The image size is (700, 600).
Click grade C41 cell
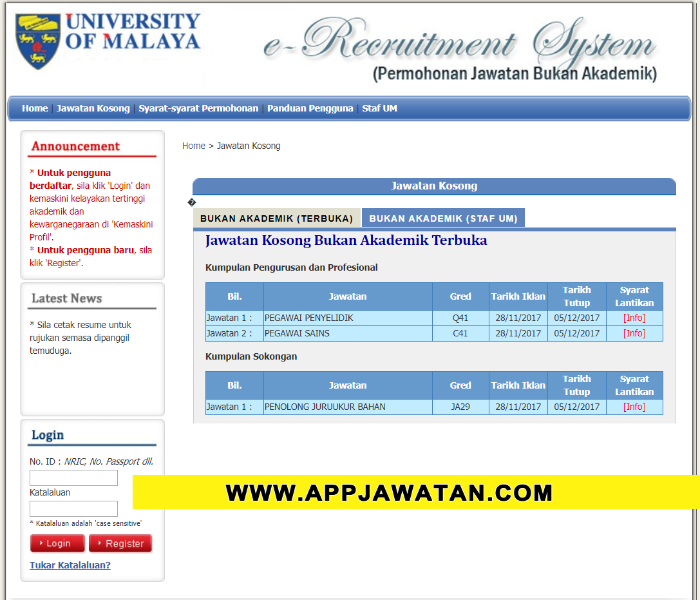click(x=460, y=333)
